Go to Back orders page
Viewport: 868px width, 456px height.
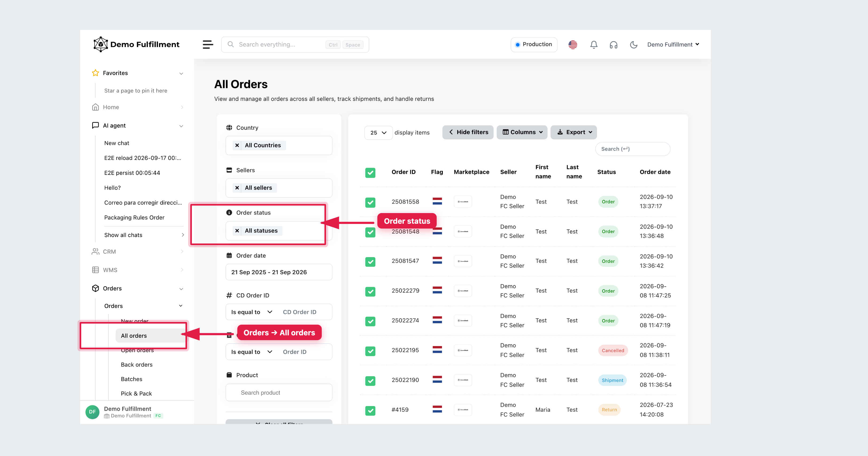click(137, 364)
